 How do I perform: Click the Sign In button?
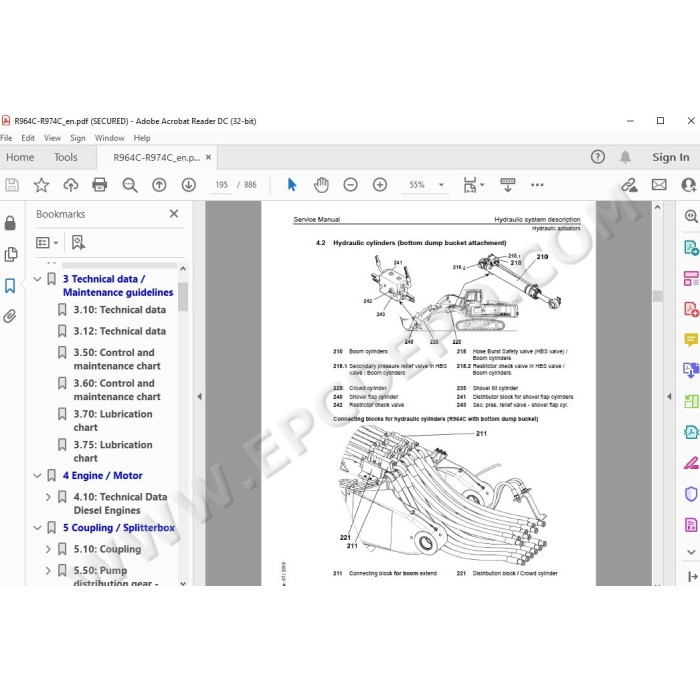coord(671,157)
